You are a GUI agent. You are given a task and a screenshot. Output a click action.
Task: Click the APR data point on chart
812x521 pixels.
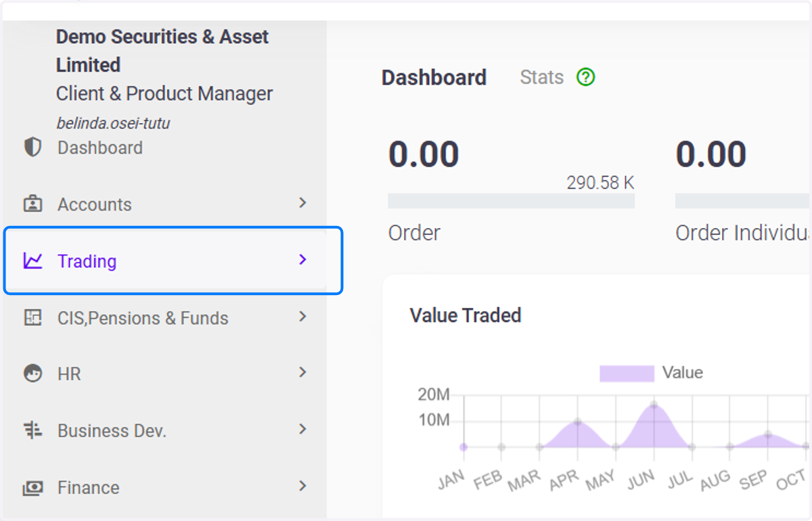point(577,422)
